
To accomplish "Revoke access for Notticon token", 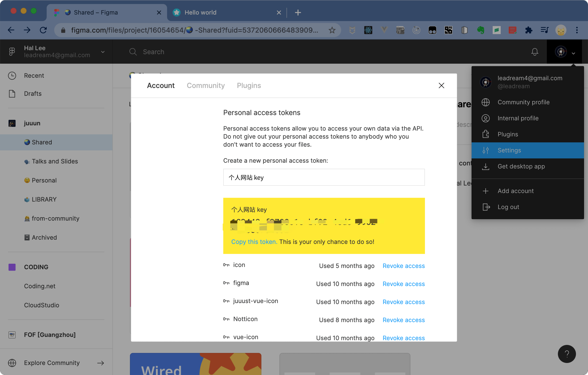I will [404, 320].
